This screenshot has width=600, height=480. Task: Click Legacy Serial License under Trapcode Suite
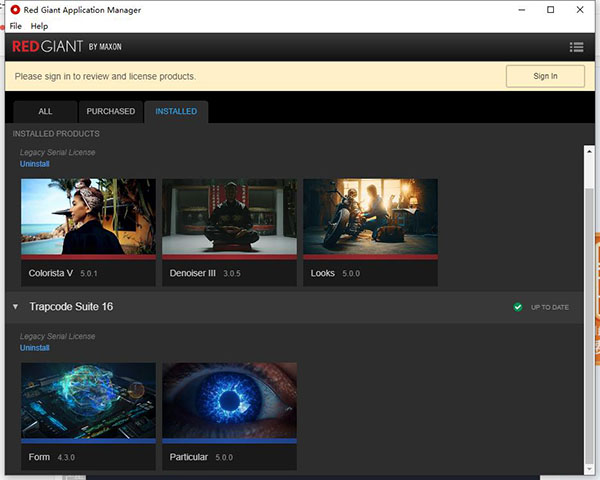click(x=57, y=336)
